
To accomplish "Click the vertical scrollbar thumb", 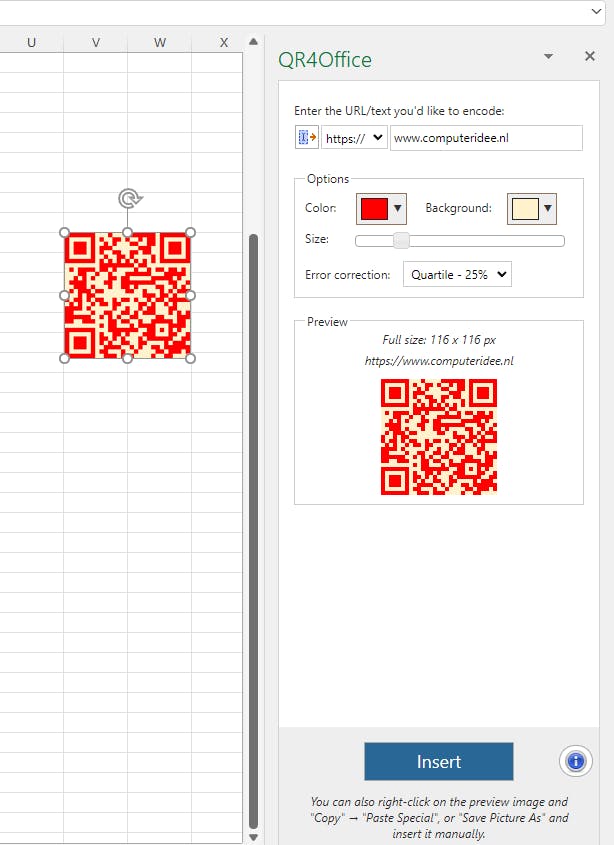I will coord(253,531).
